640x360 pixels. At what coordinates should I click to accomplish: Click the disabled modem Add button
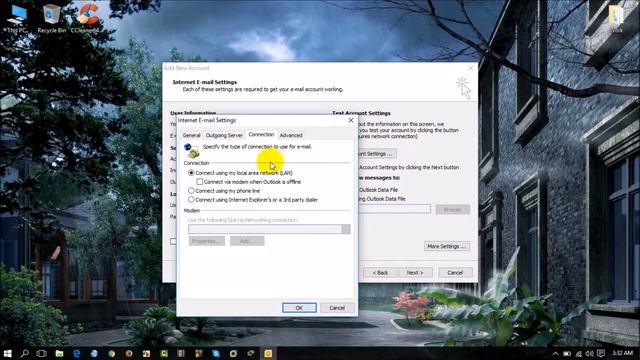pos(247,241)
